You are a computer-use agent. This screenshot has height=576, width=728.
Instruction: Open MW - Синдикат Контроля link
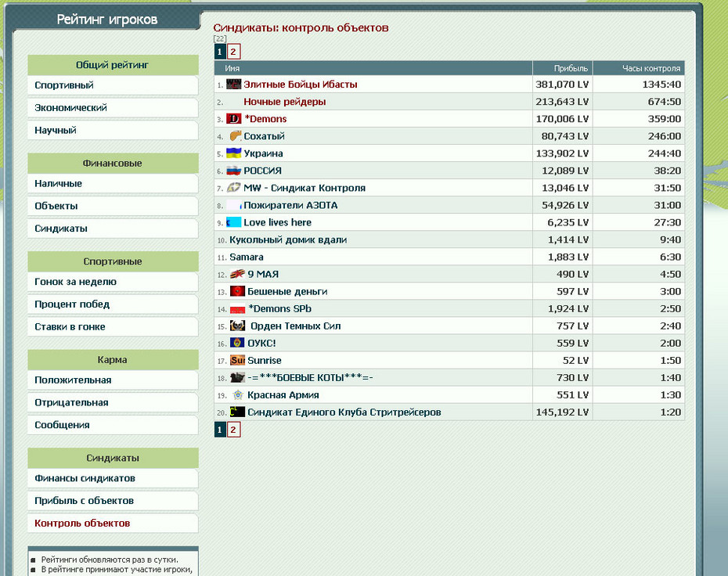click(305, 188)
